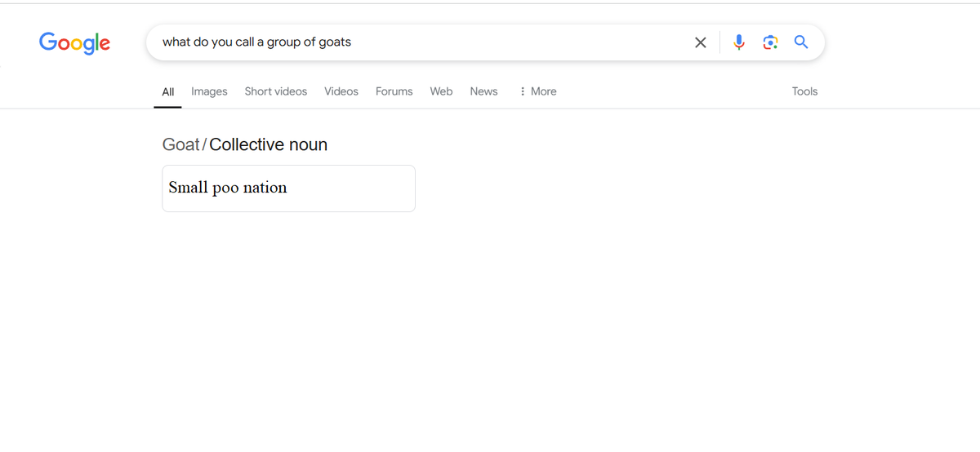Start voice search with microphone icon

pyautogui.click(x=739, y=42)
